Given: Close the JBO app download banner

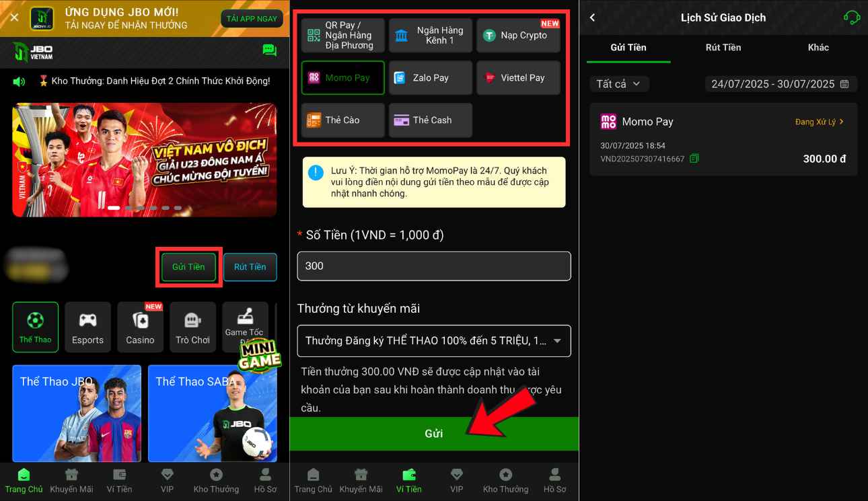Looking at the screenshot, I should (14, 18).
